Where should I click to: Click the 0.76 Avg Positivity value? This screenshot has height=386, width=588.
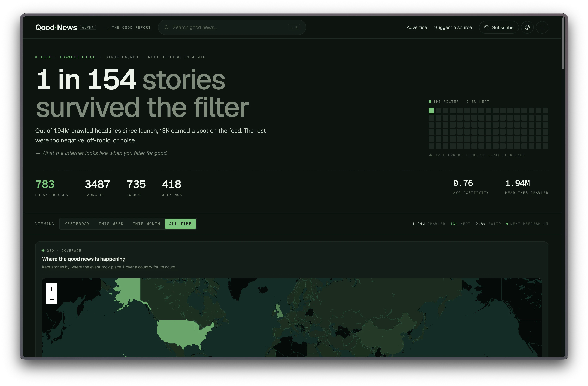click(x=463, y=183)
